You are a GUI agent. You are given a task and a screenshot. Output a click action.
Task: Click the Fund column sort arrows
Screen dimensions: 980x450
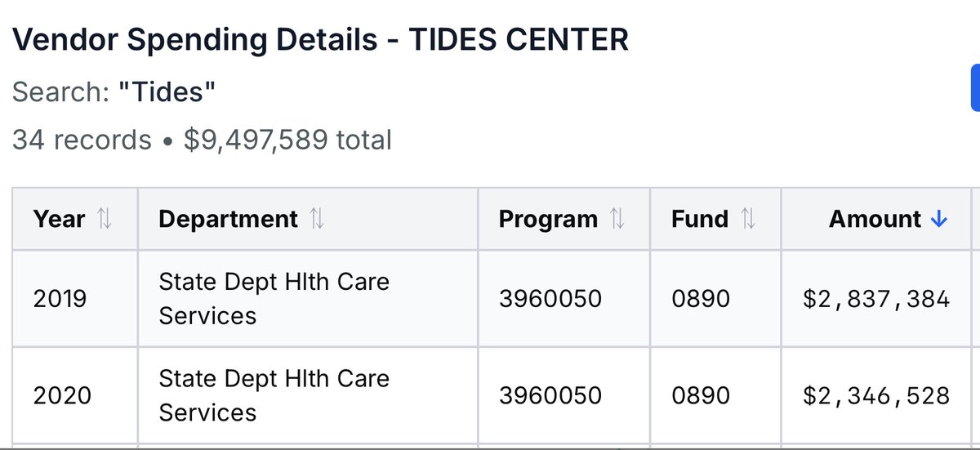coord(748,219)
